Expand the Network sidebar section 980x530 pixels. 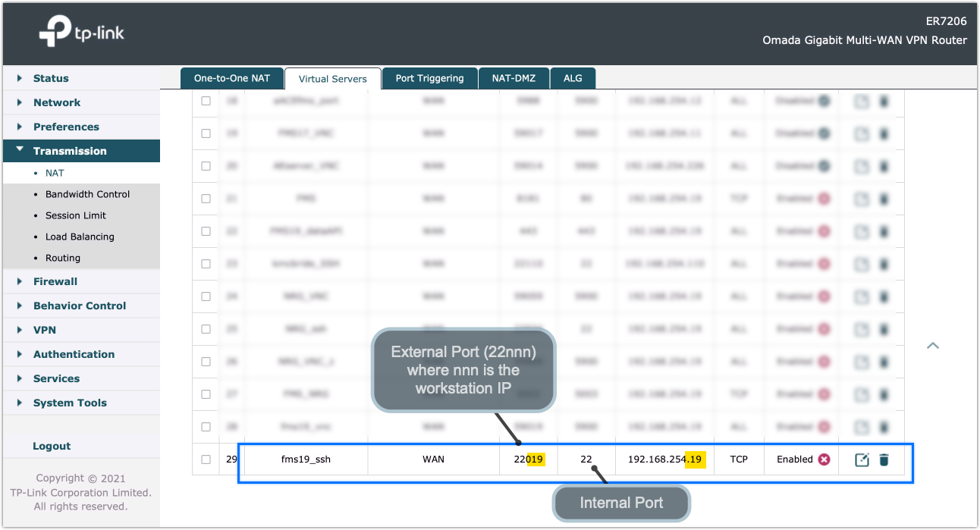81,102
